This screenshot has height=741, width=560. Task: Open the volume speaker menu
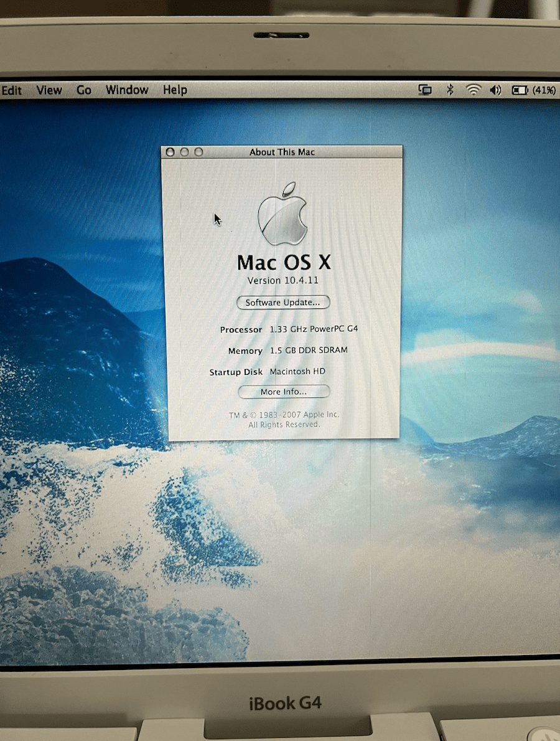coord(495,90)
